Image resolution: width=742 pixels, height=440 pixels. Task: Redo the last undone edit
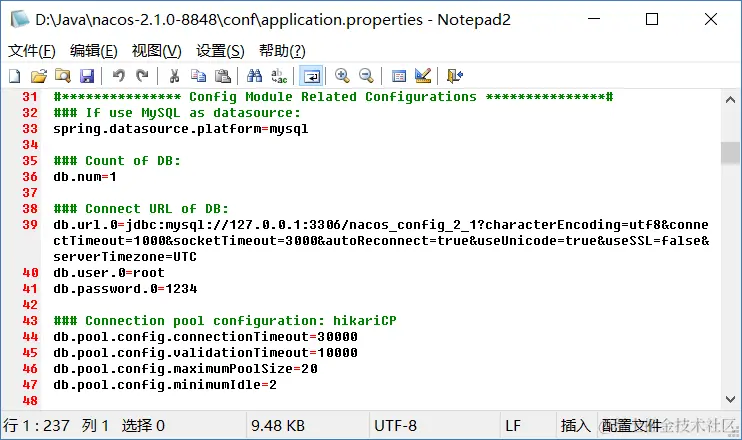[142, 76]
